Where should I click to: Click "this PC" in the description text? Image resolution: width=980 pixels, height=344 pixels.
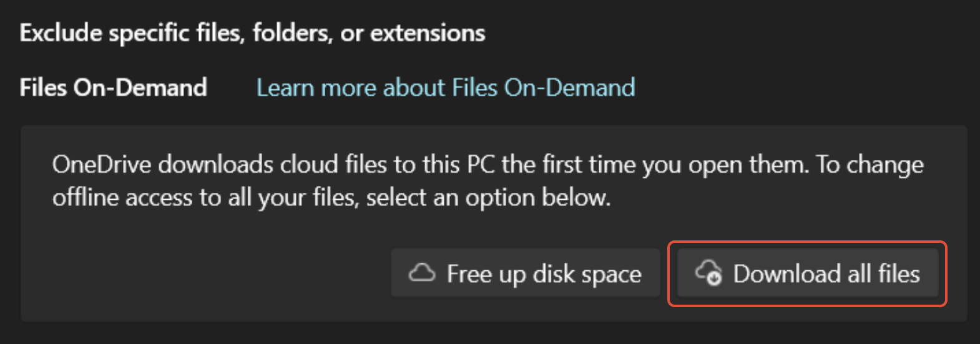pos(459,165)
